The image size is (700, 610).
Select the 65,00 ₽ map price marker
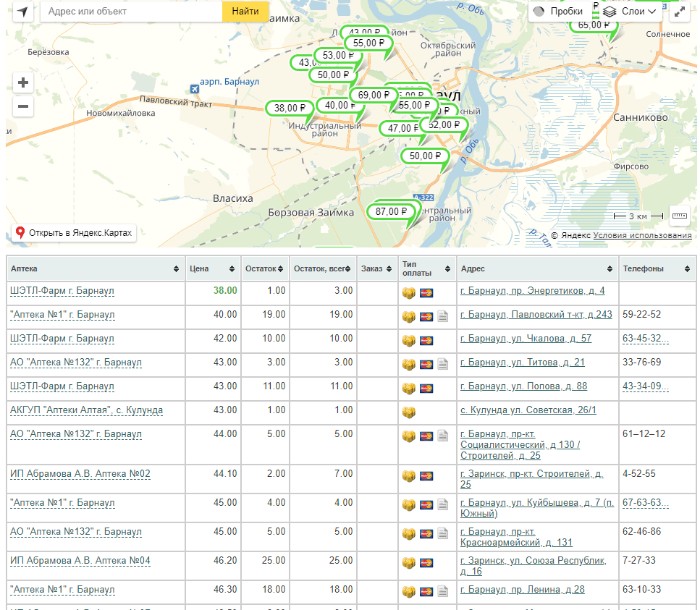(594, 25)
